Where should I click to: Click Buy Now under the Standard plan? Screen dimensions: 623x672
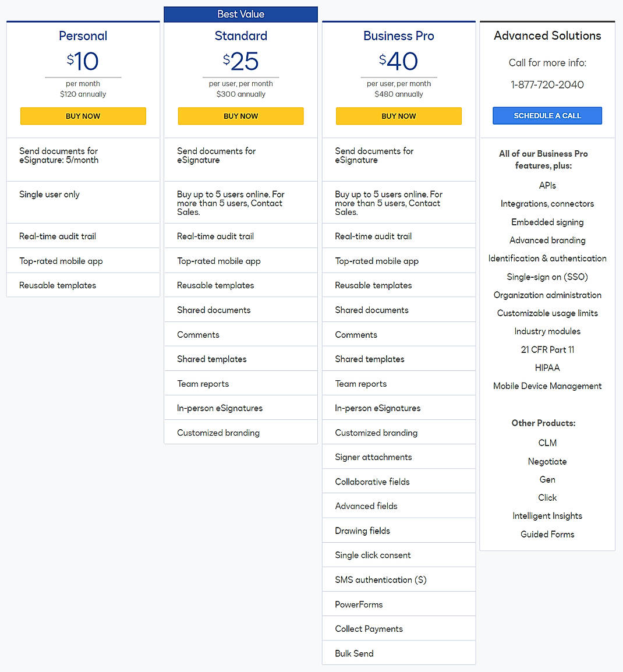coord(240,116)
